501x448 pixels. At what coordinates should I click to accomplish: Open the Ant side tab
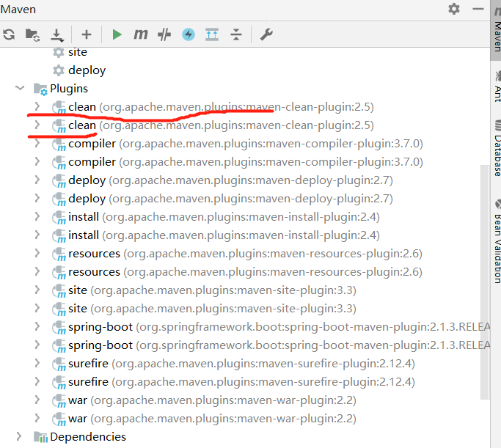(497, 87)
